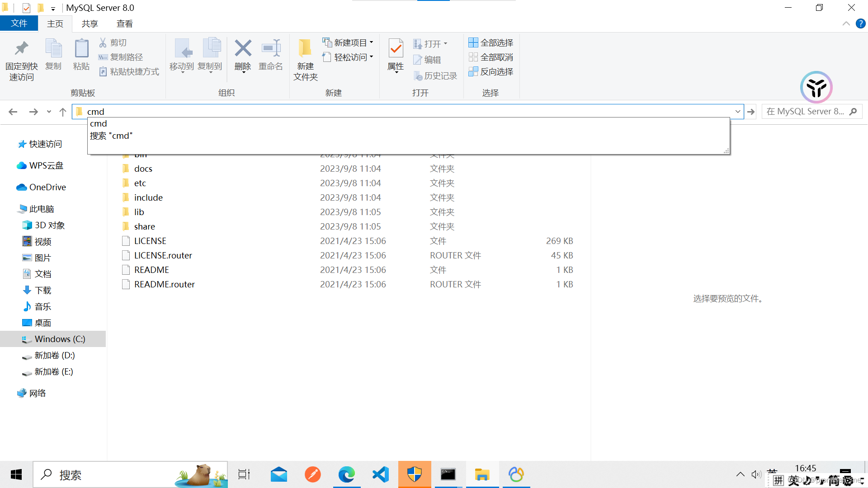Select the LICENSE.router file

click(x=163, y=255)
